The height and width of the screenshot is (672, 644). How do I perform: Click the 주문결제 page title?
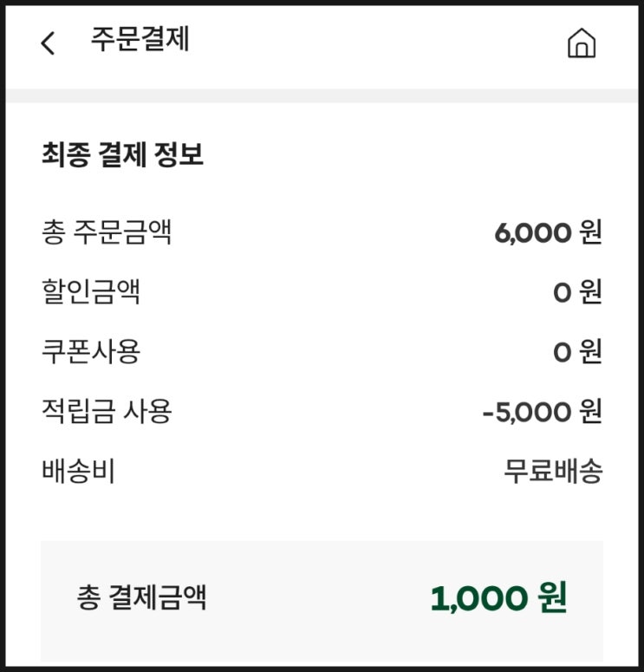(x=140, y=40)
